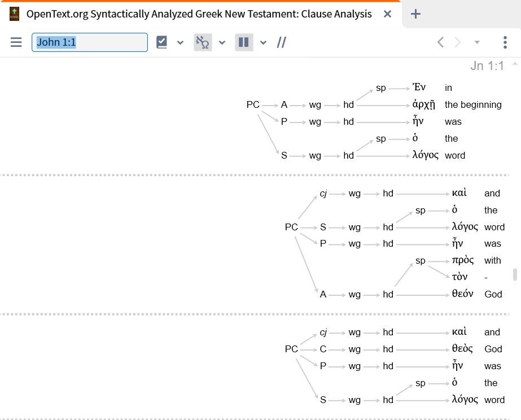The width and height of the screenshot is (521, 420).
Task: Go back with the left chevron
Action: pyautogui.click(x=441, y=42)
